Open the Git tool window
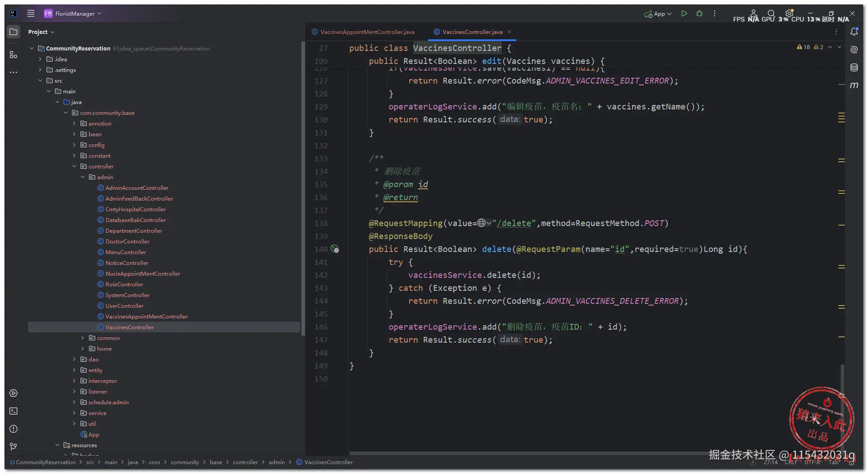868x474 pixels. 13,446
